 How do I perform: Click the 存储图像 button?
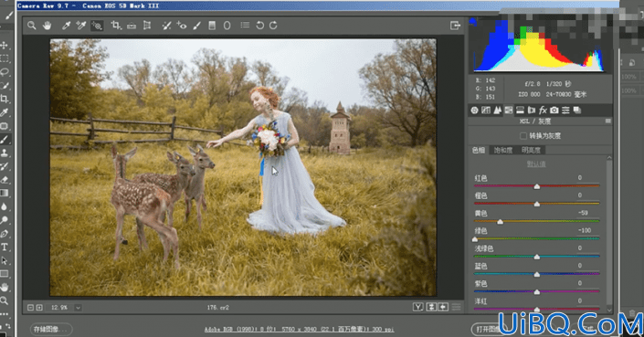point(51,329)
